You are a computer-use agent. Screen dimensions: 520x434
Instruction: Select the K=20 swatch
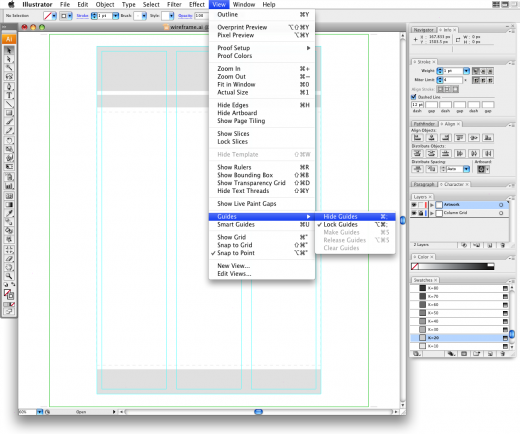click(x=460, y=338)
